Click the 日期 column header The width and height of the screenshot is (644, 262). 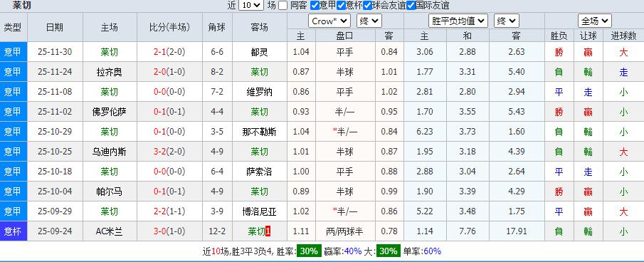[x=55, y=27]
